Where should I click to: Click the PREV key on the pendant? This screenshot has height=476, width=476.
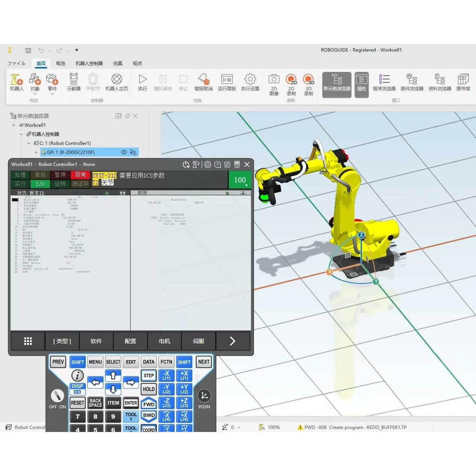click(58, 362)
